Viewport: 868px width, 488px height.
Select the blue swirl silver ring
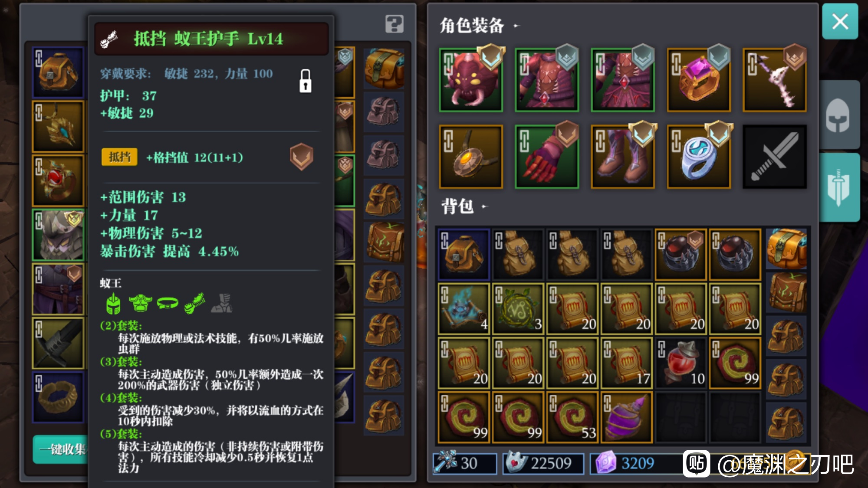tap(699, 157)
